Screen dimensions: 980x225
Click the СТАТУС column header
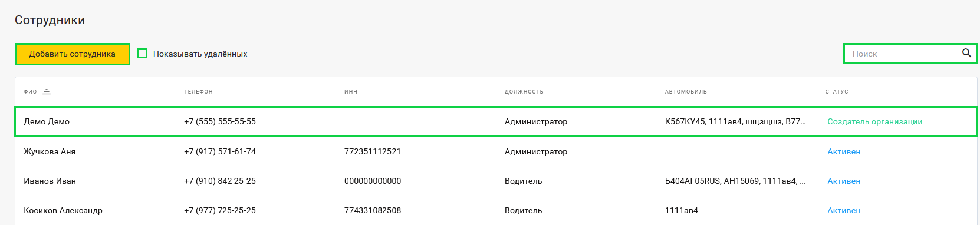tap(837, 92)
